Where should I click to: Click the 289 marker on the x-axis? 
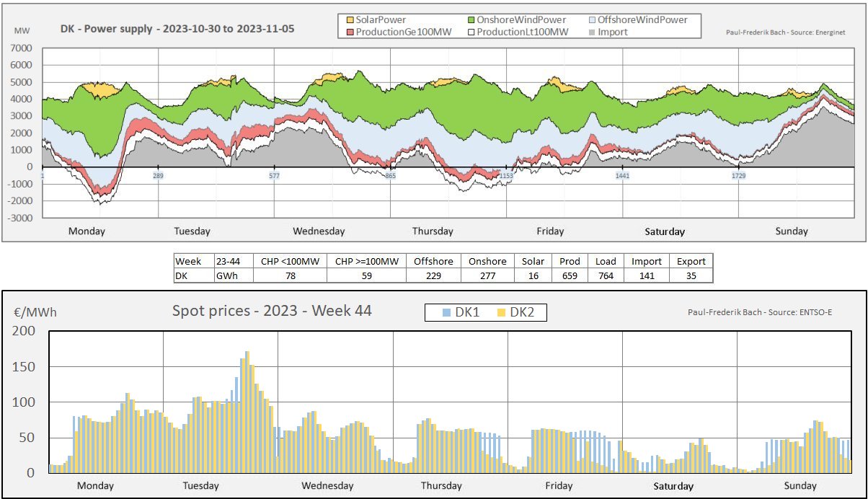pyautogui.click(x=159, y=176)
